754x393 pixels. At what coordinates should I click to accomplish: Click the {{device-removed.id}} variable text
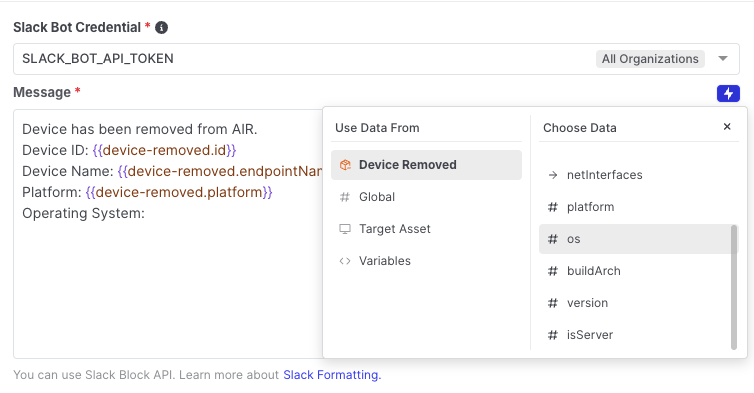click(164, 151)
